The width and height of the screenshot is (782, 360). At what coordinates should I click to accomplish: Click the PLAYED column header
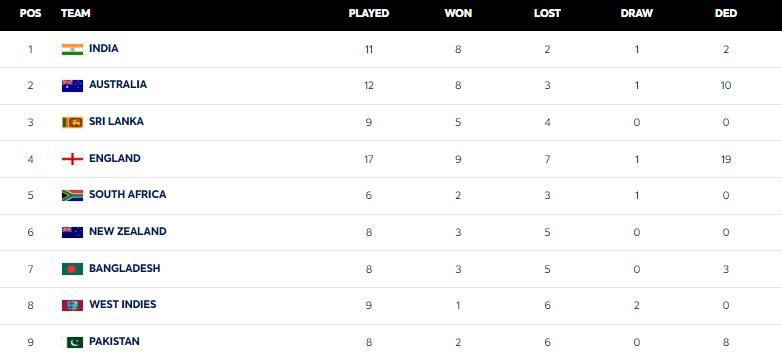point(369,13)
